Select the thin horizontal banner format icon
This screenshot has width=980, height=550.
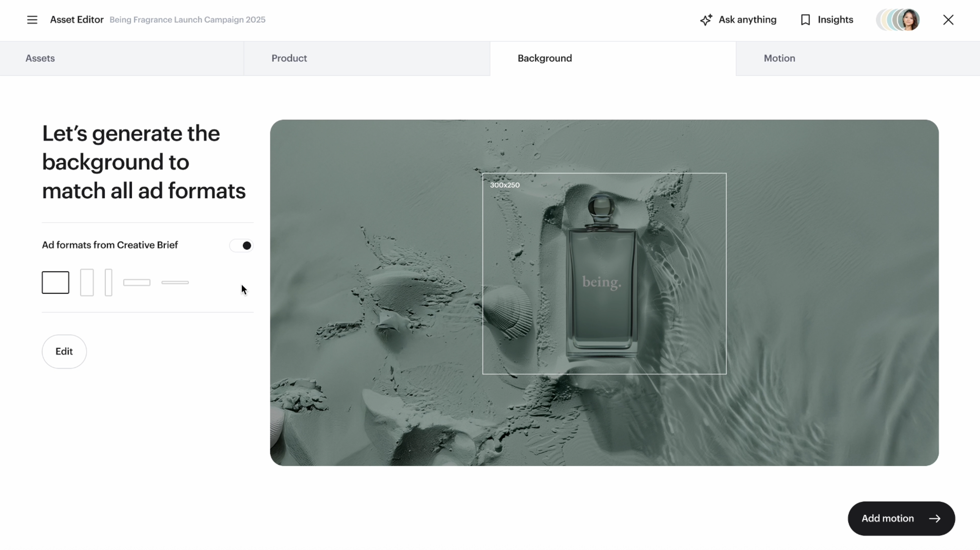[x=174, y=282]
